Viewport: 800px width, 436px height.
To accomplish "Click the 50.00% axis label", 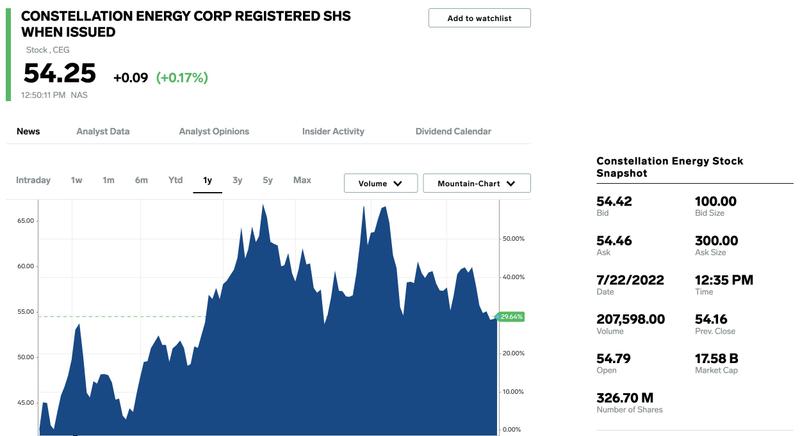I will (513, 239).
